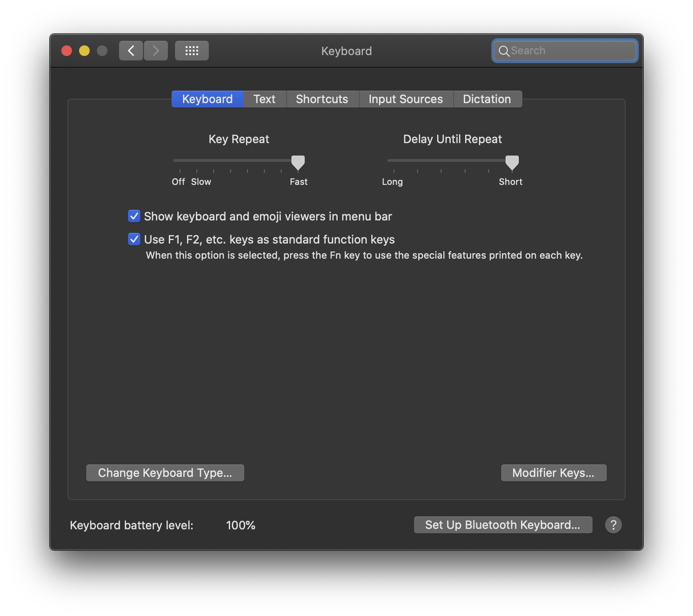Go to the Dictation tab
Viewport: 693px width, 616px height.
coord(487,99)
